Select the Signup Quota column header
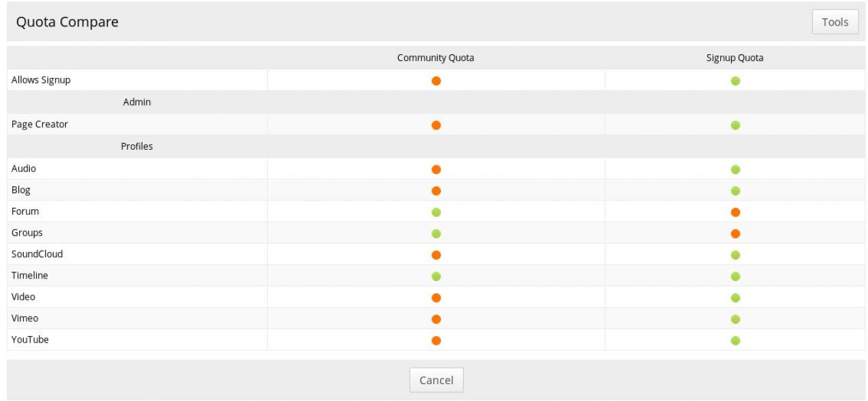Screen dimensions: 868x401 pyautogui.click(x=734, y=58)
